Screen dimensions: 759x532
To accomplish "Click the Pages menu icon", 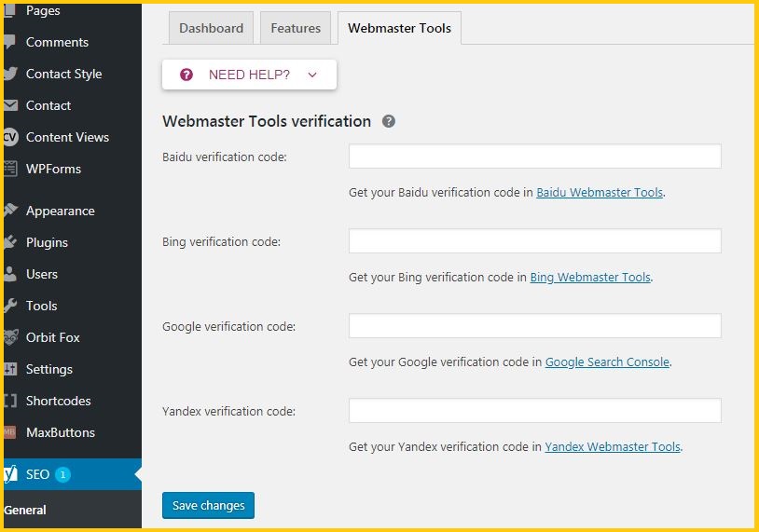I will coord(9,9).
